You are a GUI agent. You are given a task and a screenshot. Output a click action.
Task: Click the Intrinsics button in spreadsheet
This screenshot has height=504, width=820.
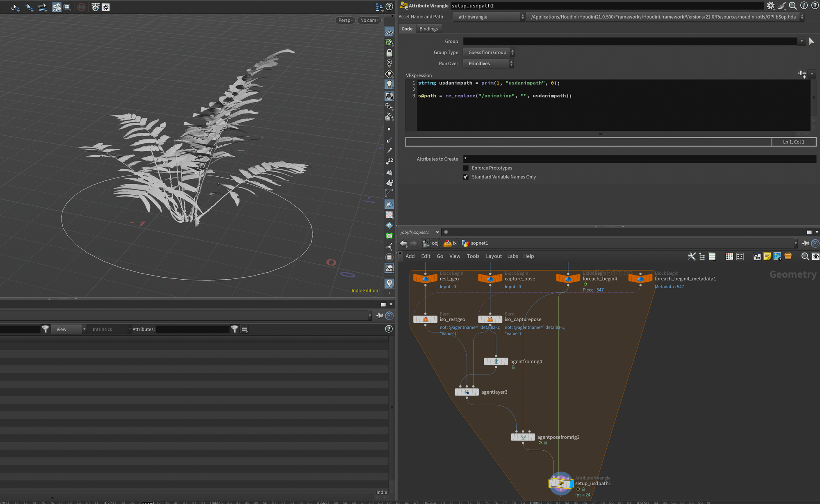coord(102,329)
